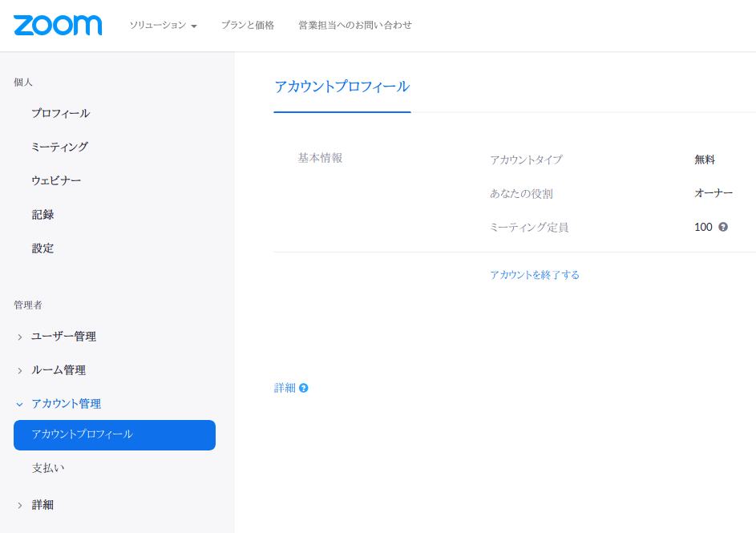756x533 pixels.
Task: Collapse the アカウント管理 chevron
Action: 20,404
